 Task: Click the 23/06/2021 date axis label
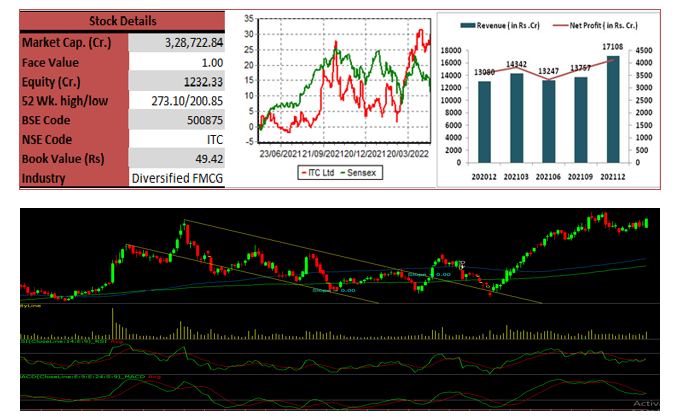(x=280, y=154)
